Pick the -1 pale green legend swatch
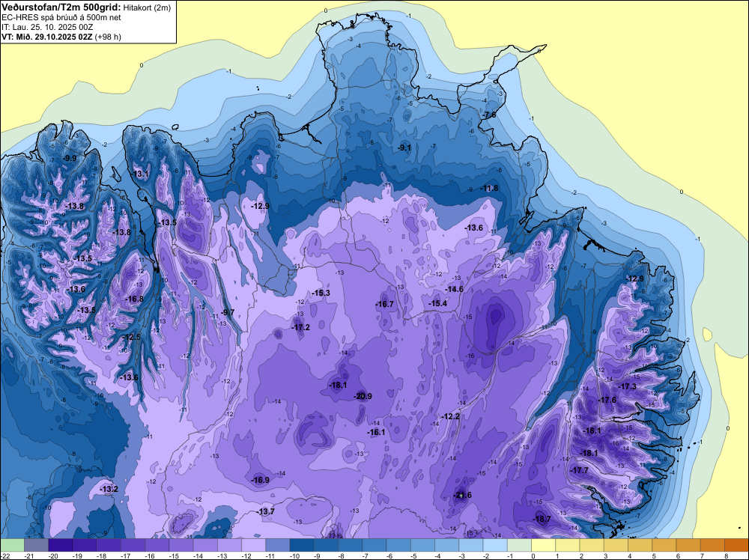The height and width of the screenshot is (560, 749). coord(519,545)
